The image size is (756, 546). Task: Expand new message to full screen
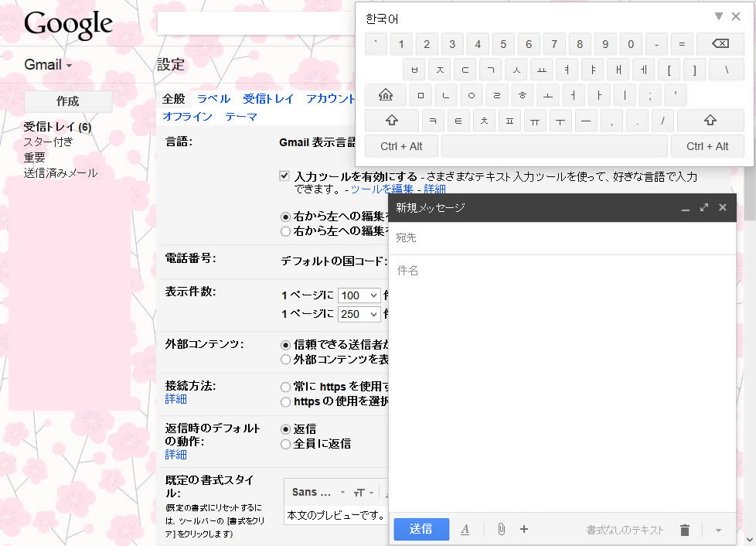[x=704, y=207]
